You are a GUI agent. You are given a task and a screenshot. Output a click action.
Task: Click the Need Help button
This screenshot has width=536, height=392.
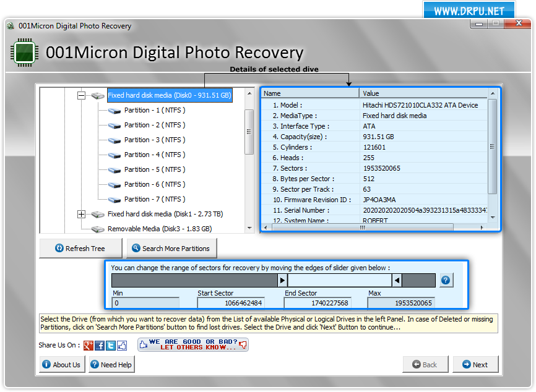coord(111,364)
